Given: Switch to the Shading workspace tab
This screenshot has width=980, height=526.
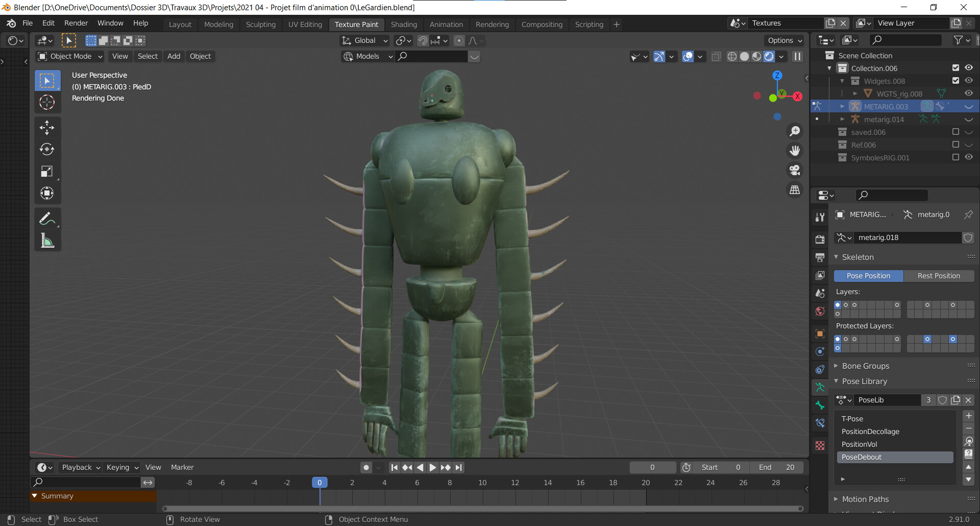Looking at the screenshot, I should coord(404,24).
